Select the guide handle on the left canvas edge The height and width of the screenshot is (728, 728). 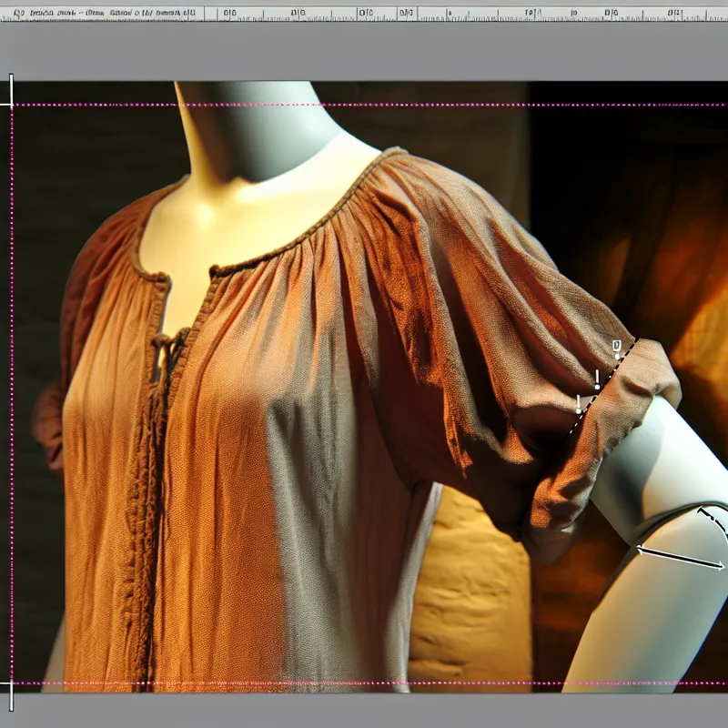10,86
